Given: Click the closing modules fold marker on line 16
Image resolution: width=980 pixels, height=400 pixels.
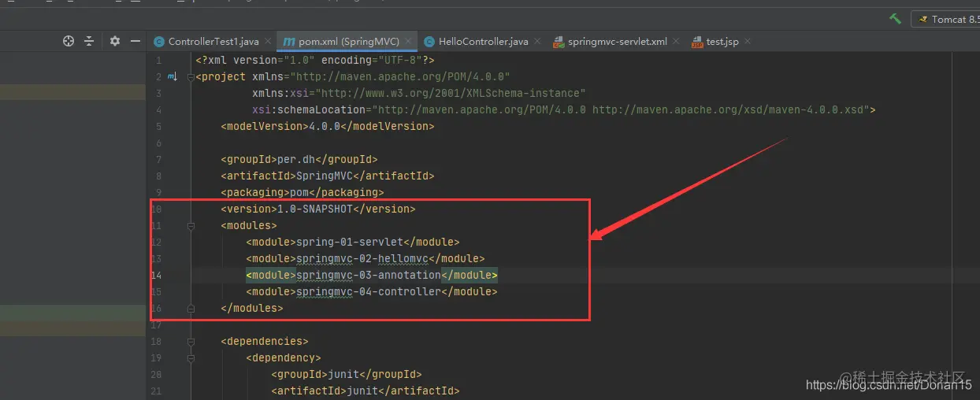Looking at the screenshot, I should point(191,309).
